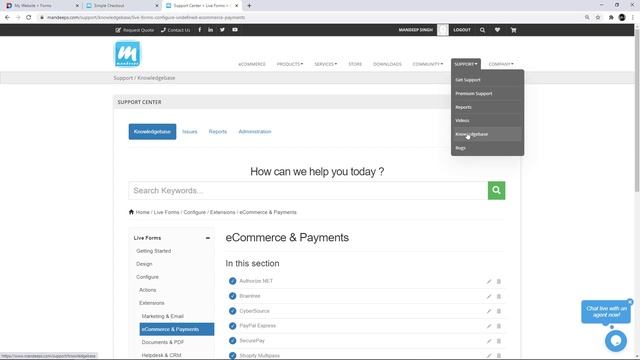This screenshot has width=640, height=360.
Task: Bookmark this page with star icon
Action: pos(598,18)
